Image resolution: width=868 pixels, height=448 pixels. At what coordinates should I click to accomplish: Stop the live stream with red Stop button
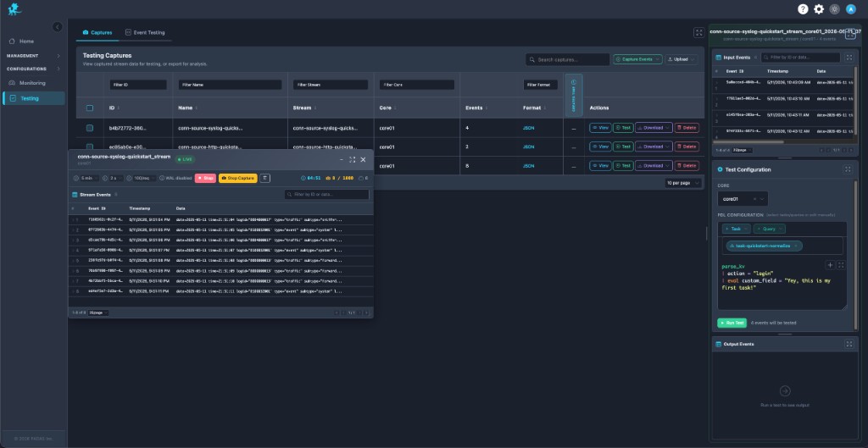pos(205,178)
